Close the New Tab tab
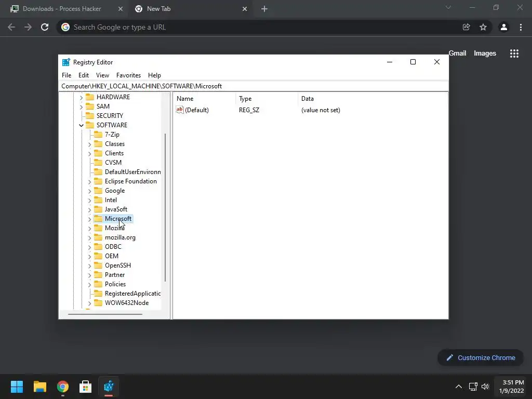Screen dimensions: 532x399 (245, 9)
